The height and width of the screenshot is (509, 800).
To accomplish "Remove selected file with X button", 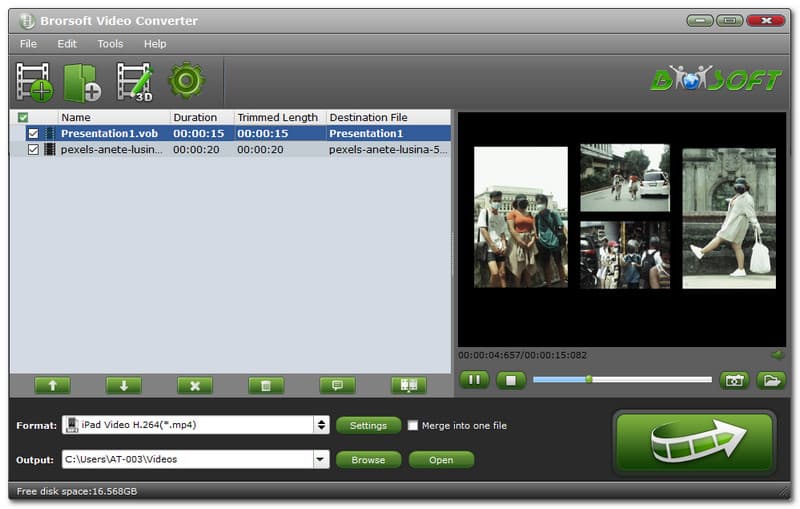I will (x=195, y=385).
